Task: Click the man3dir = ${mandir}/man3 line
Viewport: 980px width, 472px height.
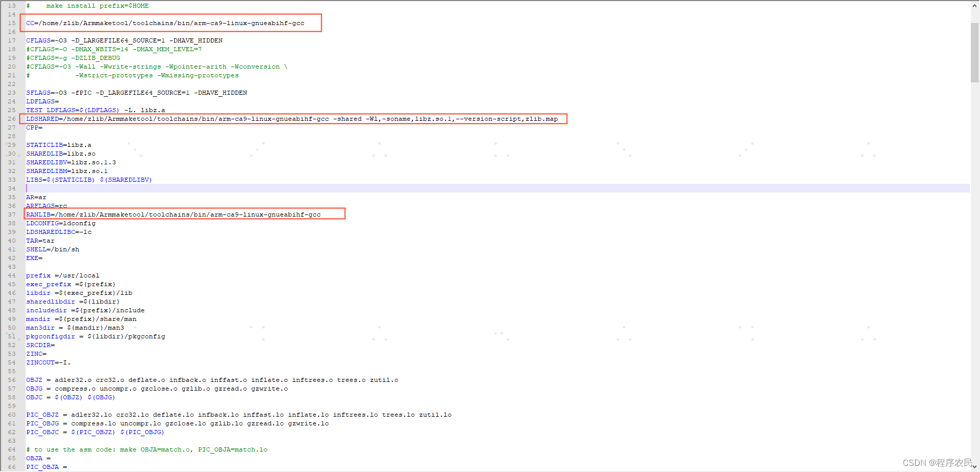Action: (75, 328)
